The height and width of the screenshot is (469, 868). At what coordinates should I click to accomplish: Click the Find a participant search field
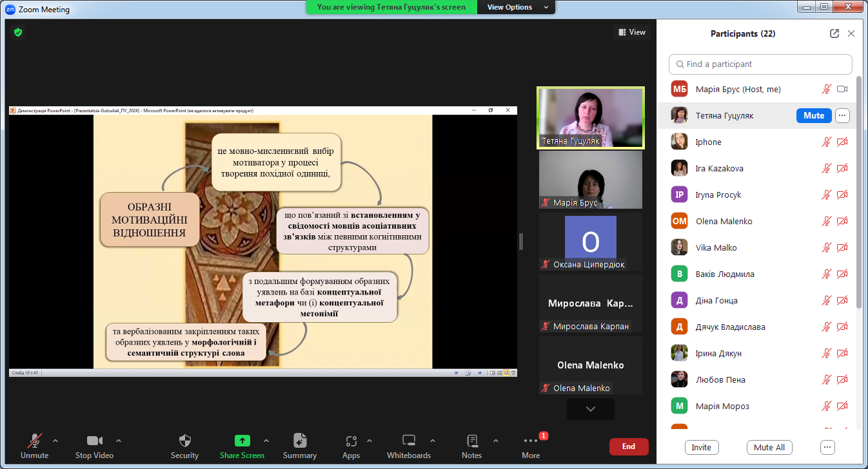761,64
